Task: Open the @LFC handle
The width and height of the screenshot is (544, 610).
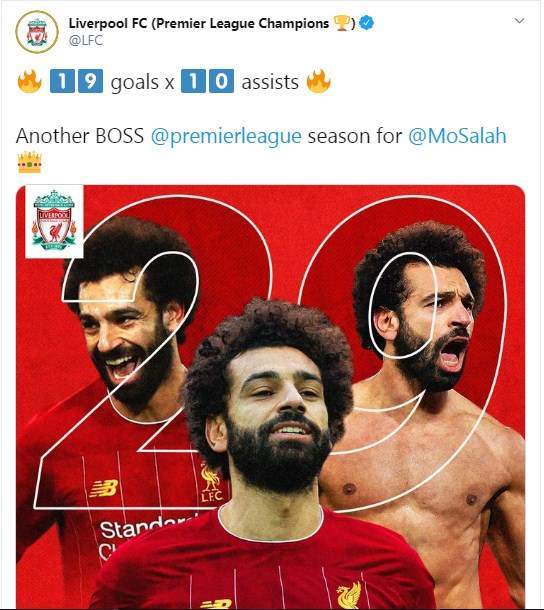Action: [86, 40]
